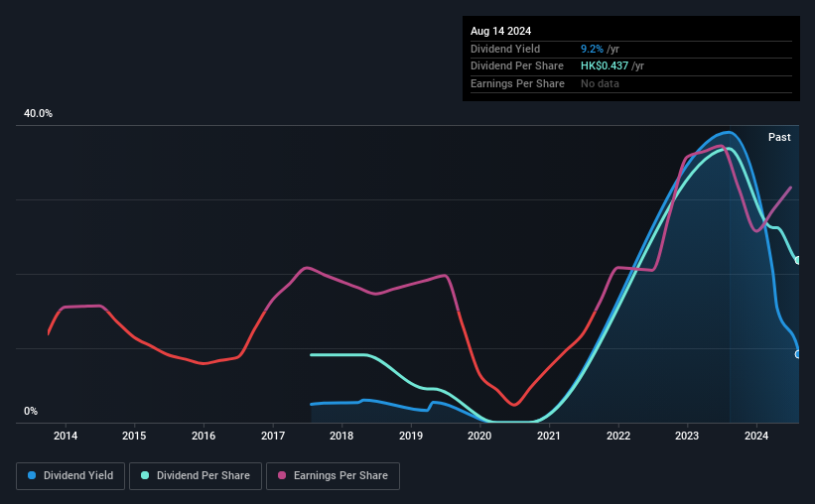Click the Dividend Yield tooltip row label
Image resolution: width=815 pixels, height=504 pixels.
click(x=505, y=49)
